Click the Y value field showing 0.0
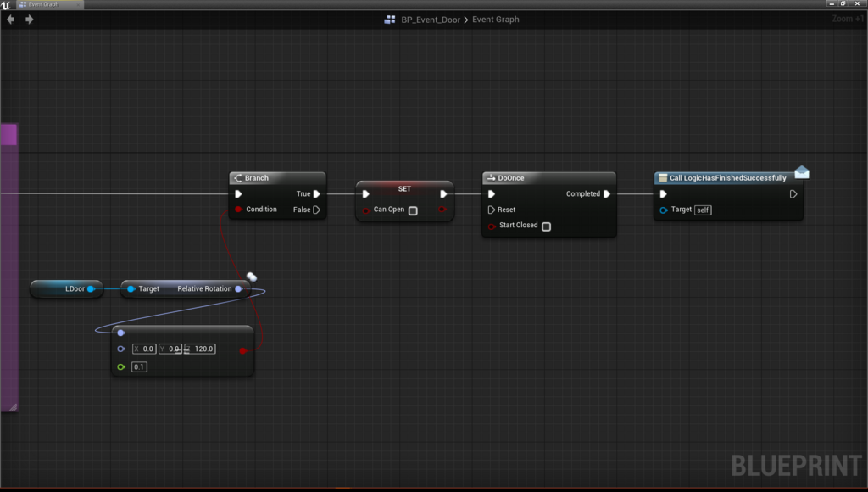The image size is (868, 492). pyautogui.click(x=170, y=349)
